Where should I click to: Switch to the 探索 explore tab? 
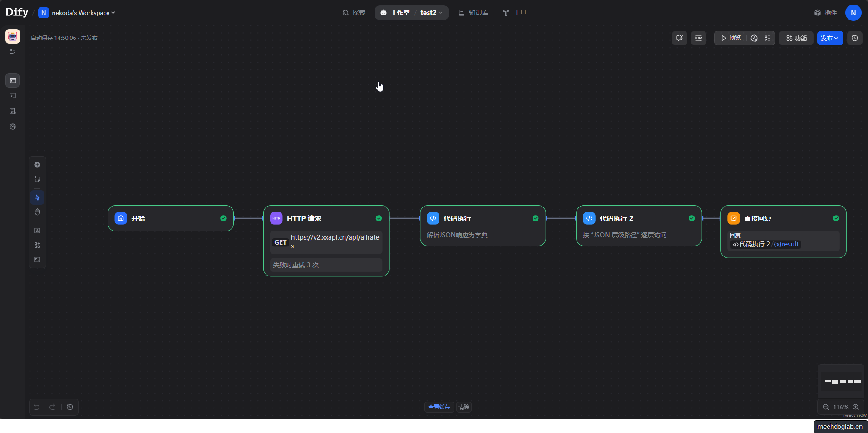[x=354, y=13]
